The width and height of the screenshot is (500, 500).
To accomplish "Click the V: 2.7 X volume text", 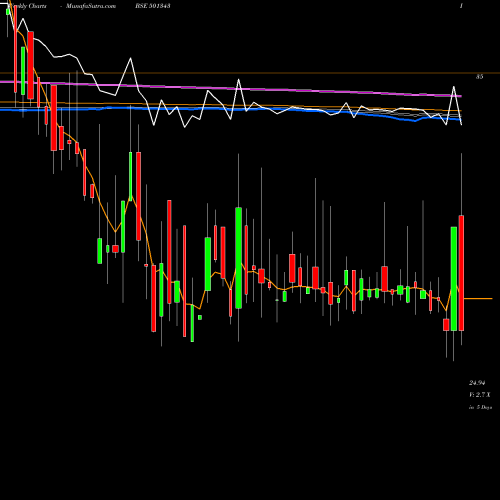I will click(480, 395).
